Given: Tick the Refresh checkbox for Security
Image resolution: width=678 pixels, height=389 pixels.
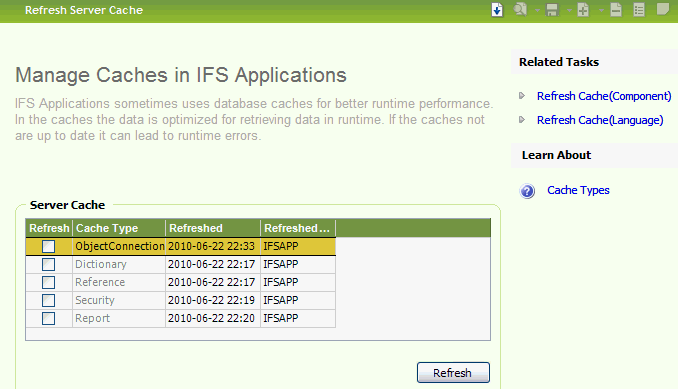Looking at the screenshot, I should (48, 300).
